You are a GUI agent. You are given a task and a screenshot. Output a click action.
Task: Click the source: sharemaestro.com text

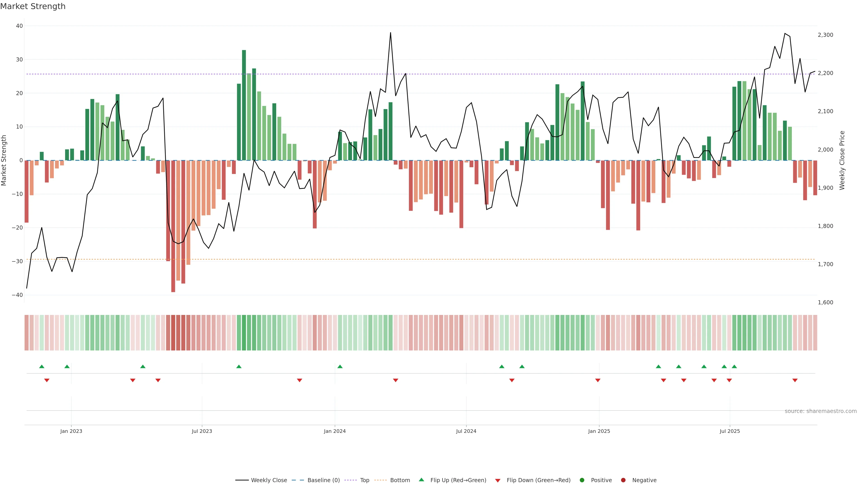(x=821, y=411)
